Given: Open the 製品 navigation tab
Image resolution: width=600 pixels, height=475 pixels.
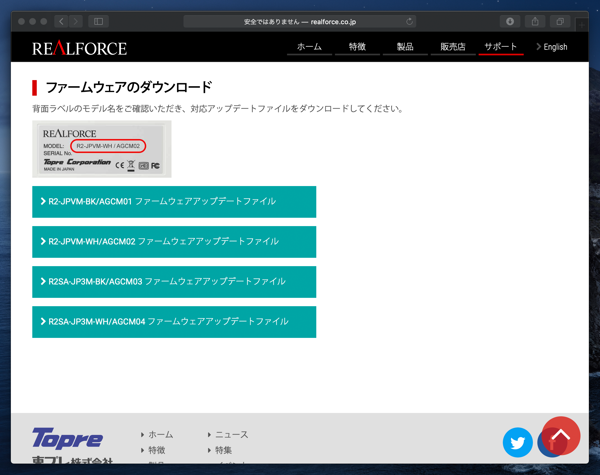Looking at the screenshot, I should (405, 47).
